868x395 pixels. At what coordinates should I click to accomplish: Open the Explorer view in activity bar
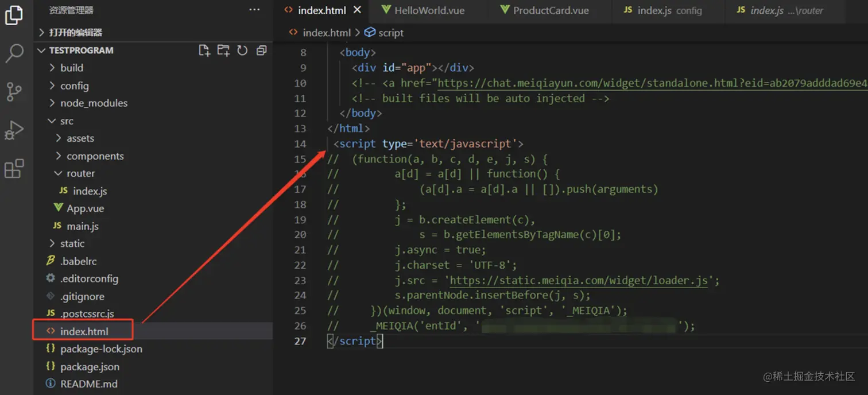coord(14,16)
